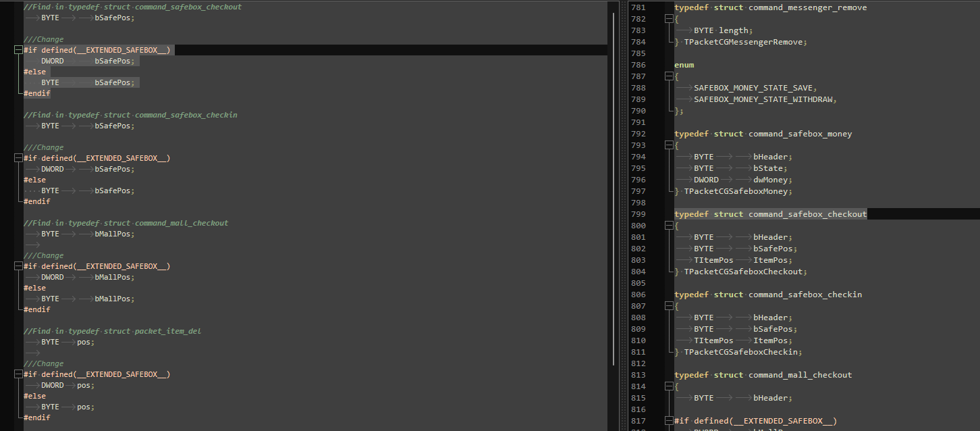This screenshot has height=431, width=980.
Task: Fold the #if block below the command_safebox_checkin comment
Action: pyautogui.click(x=18, y=158)
